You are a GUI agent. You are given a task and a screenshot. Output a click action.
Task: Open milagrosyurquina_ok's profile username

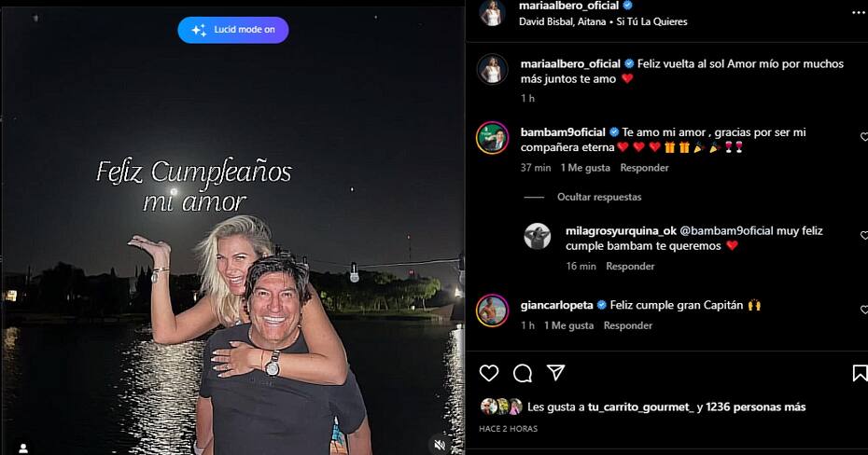coord(621,231)
